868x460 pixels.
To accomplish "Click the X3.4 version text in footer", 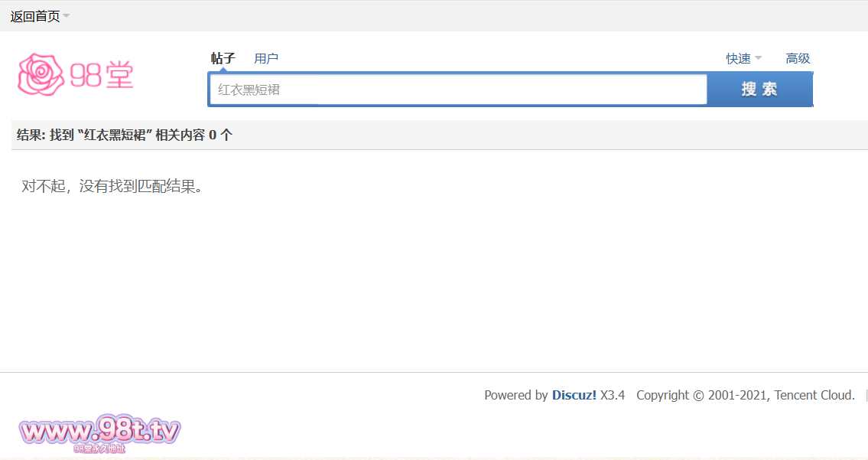I will click(613, 395).
